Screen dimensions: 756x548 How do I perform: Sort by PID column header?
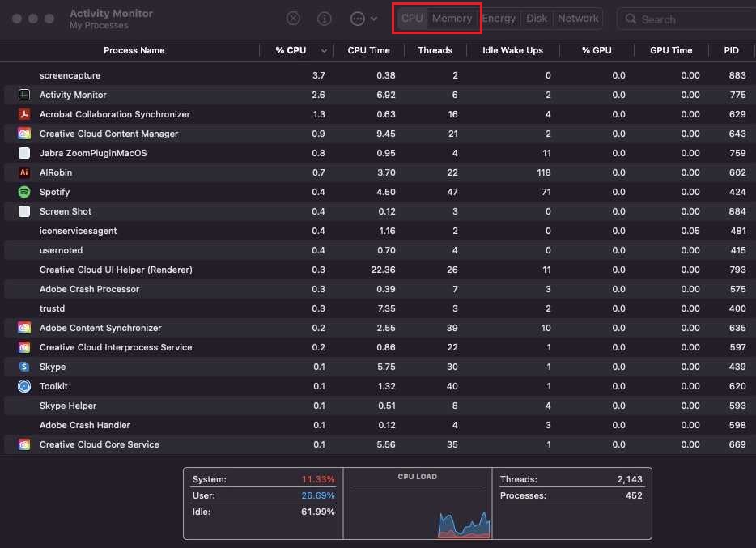[731, 50]
